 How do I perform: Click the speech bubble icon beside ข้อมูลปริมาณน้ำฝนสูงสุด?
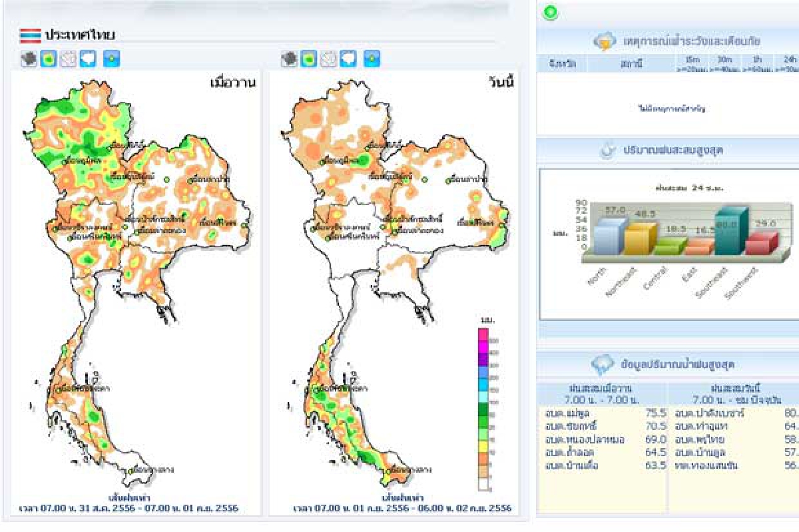602,364
